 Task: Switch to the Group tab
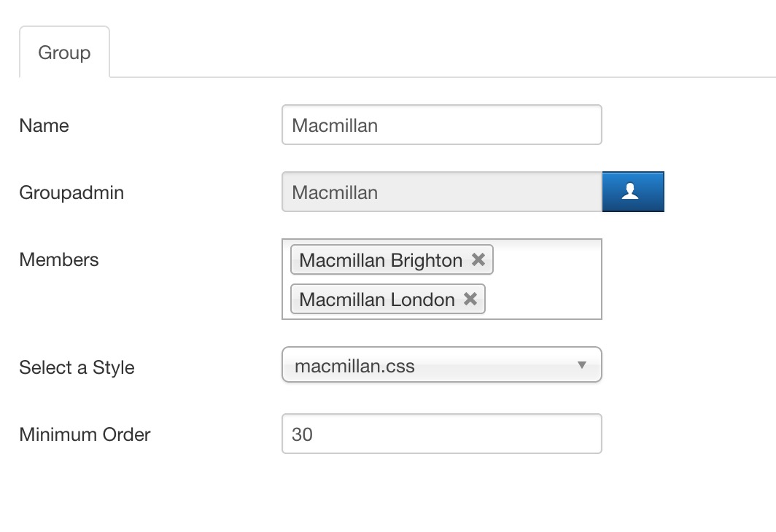coord(64,52)
